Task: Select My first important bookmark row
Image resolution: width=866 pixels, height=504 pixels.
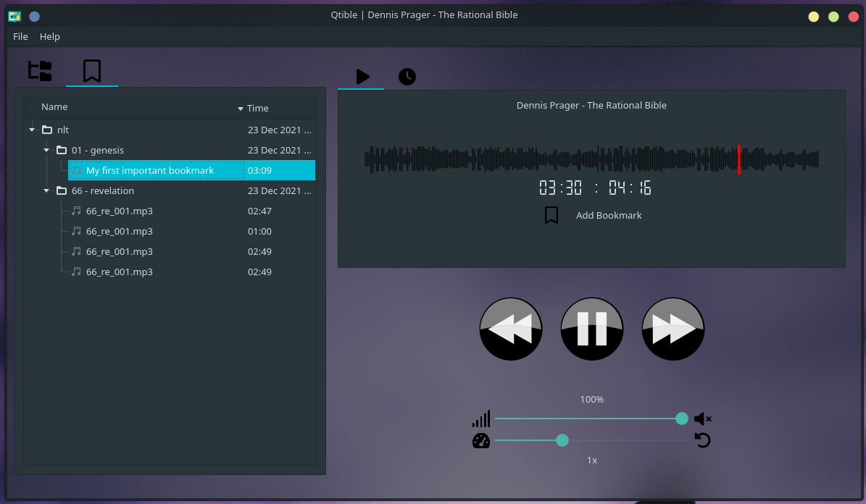Action: click(x=191, y=171)
